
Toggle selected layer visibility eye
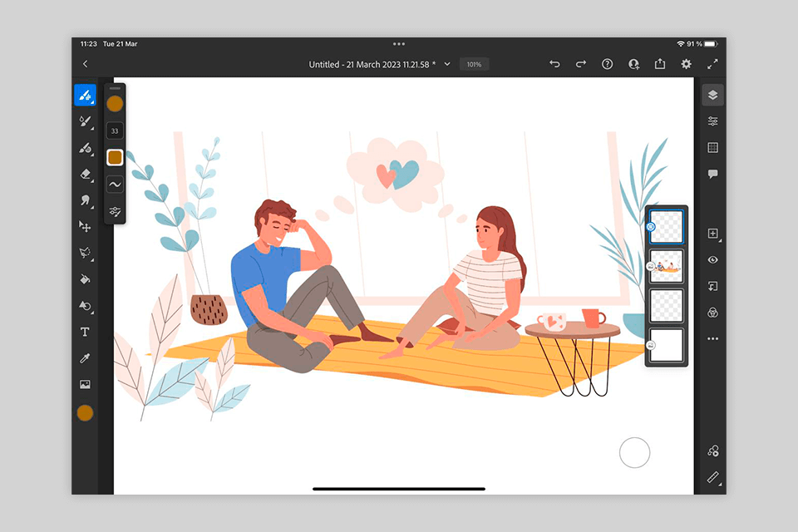point(713,259)
